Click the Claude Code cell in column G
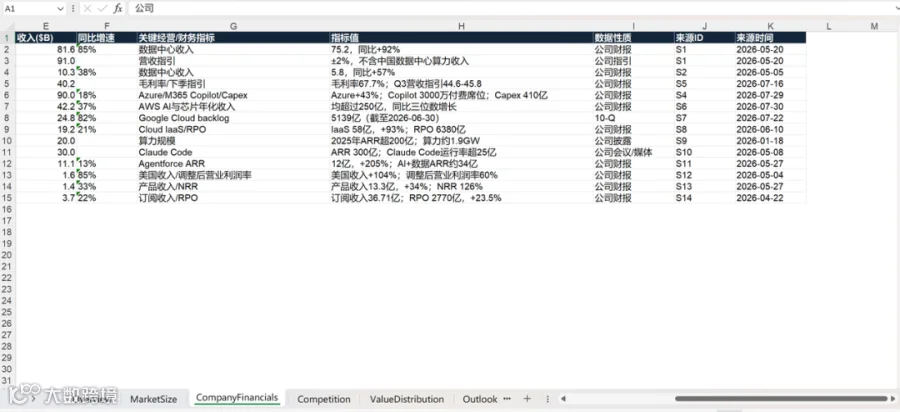Image resolution: width=900 pixels, height=412 pixels. click(x=233, y=153)
